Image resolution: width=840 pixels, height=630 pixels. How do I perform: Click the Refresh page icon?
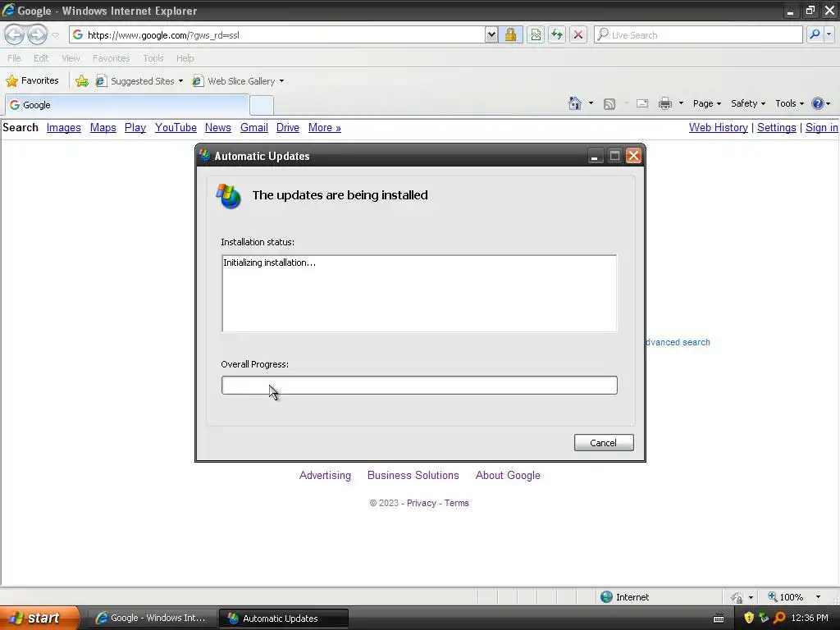coord(557,34)
